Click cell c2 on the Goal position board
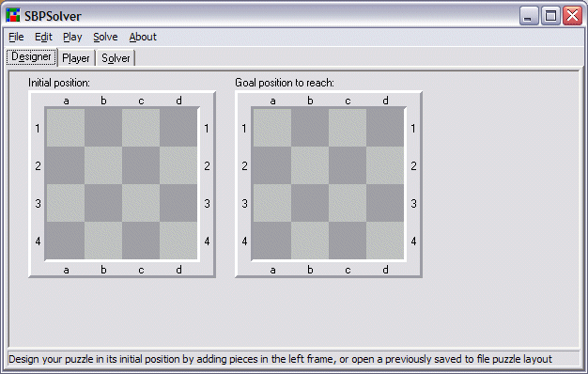Image resolution: width=588 pixels, height=374 pixels. pos(348,165)
